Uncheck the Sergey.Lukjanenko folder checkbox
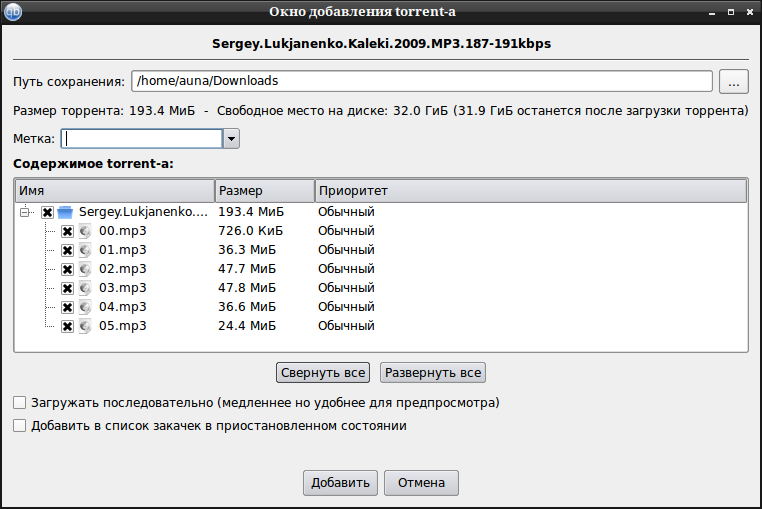This screenshot has width=762, height=509. pos(47,212)
